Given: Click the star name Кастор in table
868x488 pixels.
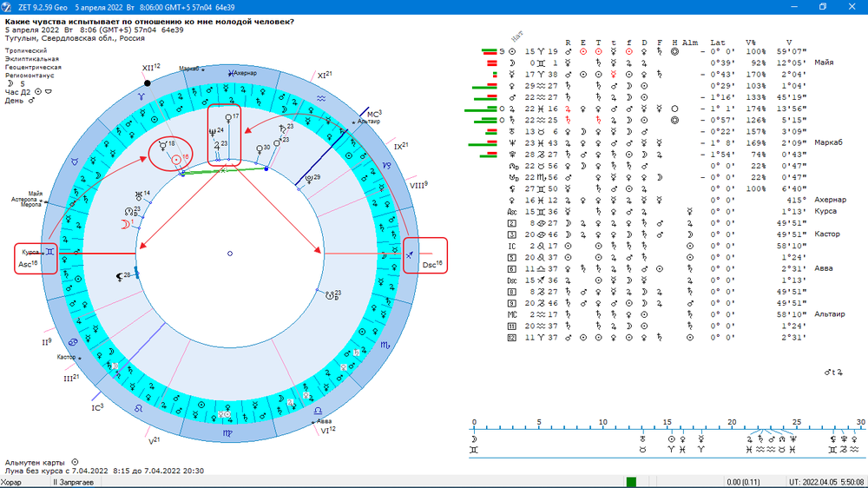Looking at the screenshot, I should coord(827,234).
